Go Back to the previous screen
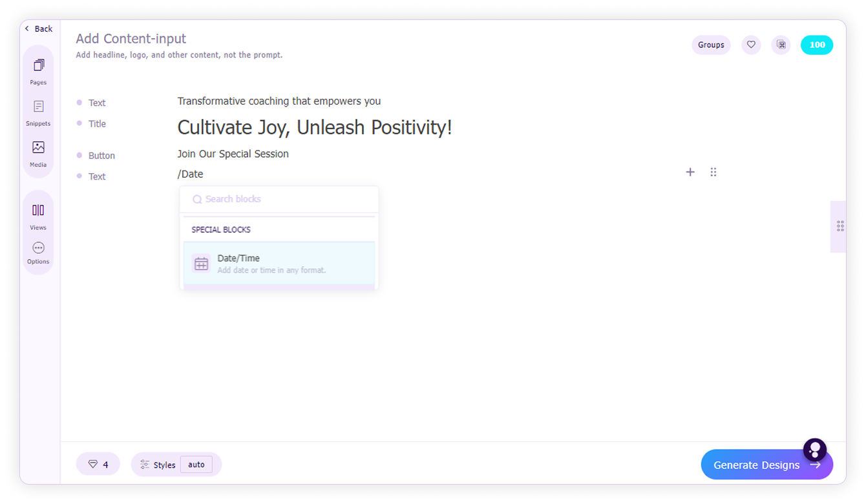Image resolution: width=866 pixels, height=504 pixels. click(39, 28)
